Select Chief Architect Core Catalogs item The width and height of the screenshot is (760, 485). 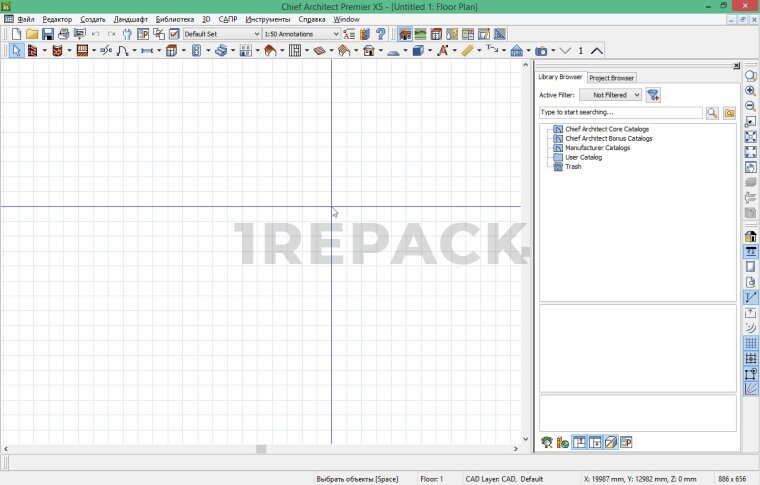click(606, 129)
